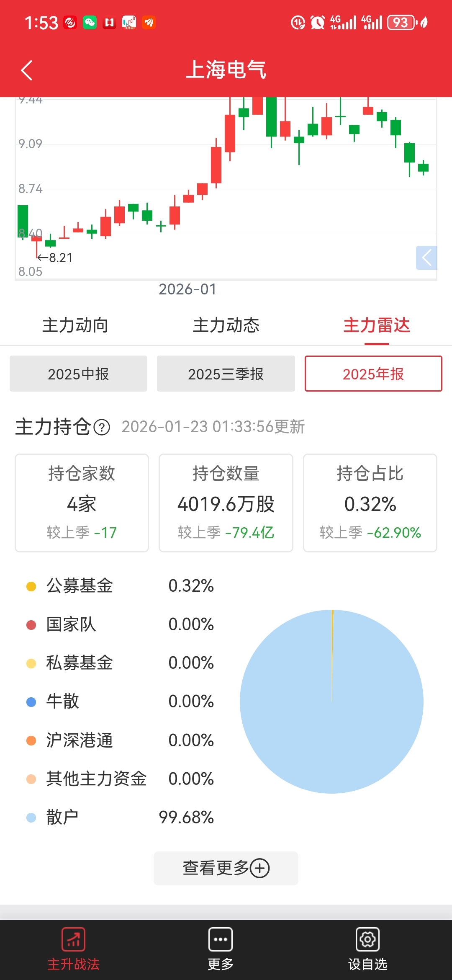
Task: Tap the question mark beside 主力持仓
Action: coord(102,427)
